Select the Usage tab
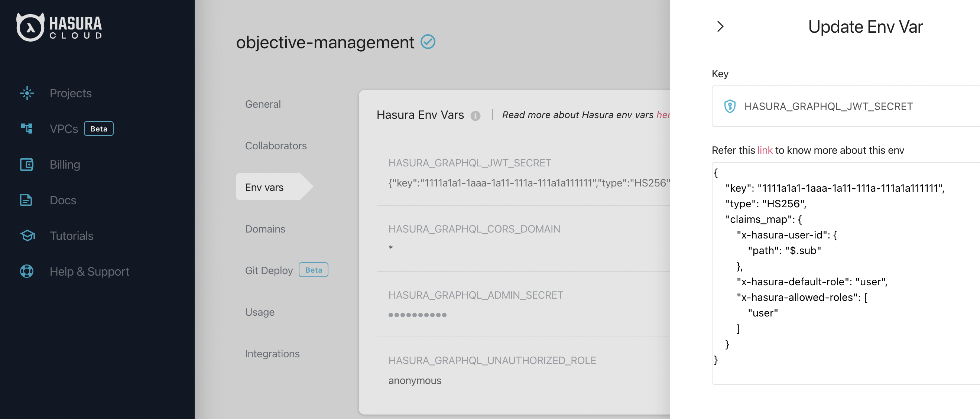Screen dimensions: 980x419 point(260,312)
